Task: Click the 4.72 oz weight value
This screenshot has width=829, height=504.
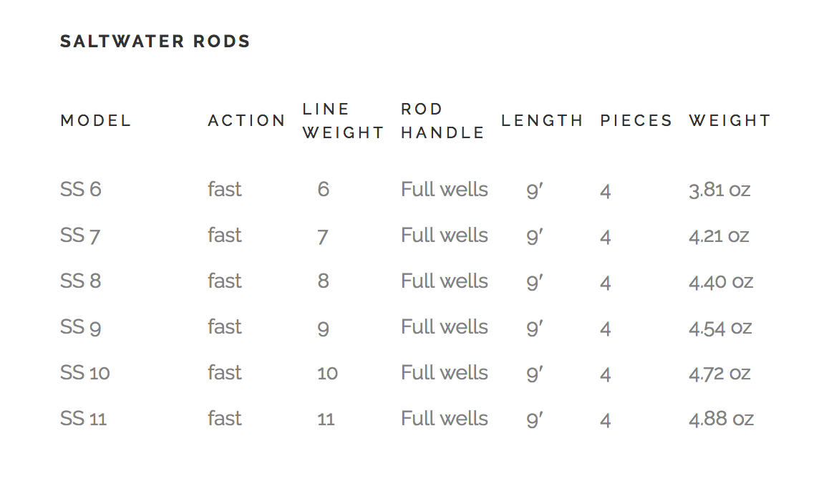Action: [720, 373]
